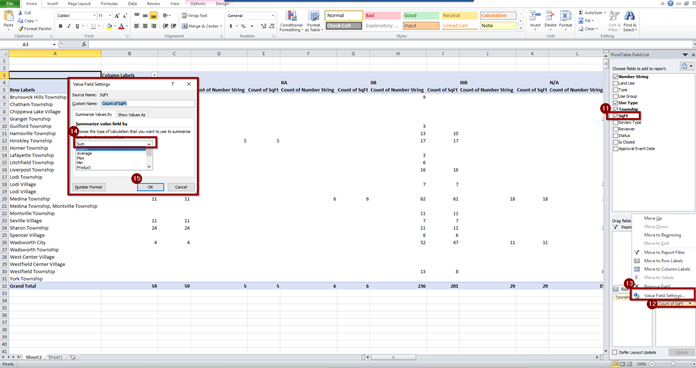Check the Approval Event Date field
The height and width of the screenshot is (368, 696).
tap(616, 149)
